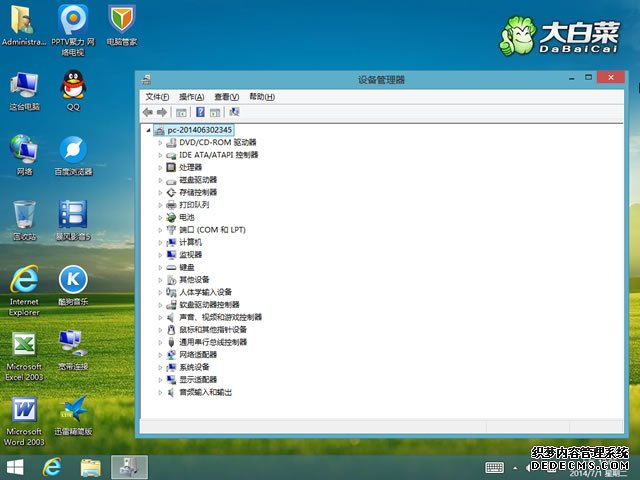Open the 操作(A) menu
The image size is (640, 480).
pyautogui.click(x=191, y=97)
